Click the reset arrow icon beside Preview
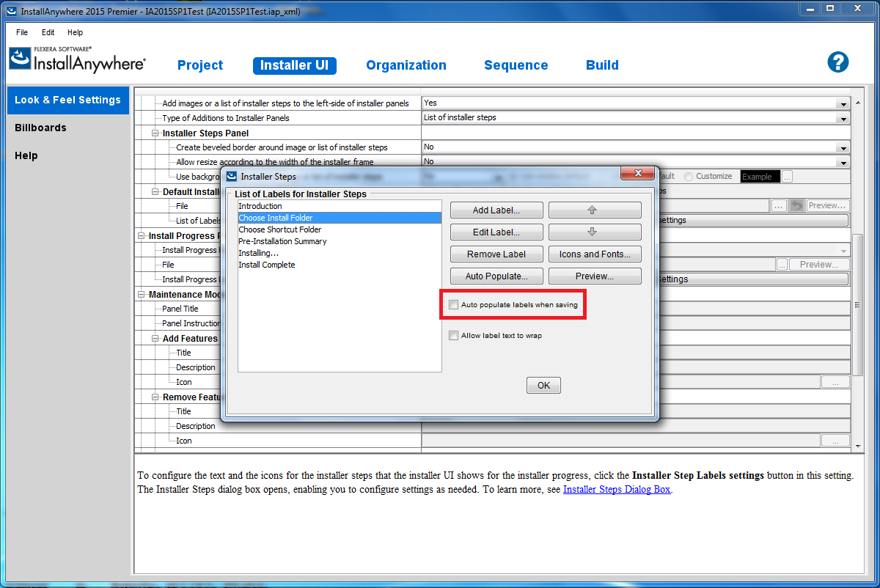The width and height of the screenshot is (880, 588). coord(796,206)
